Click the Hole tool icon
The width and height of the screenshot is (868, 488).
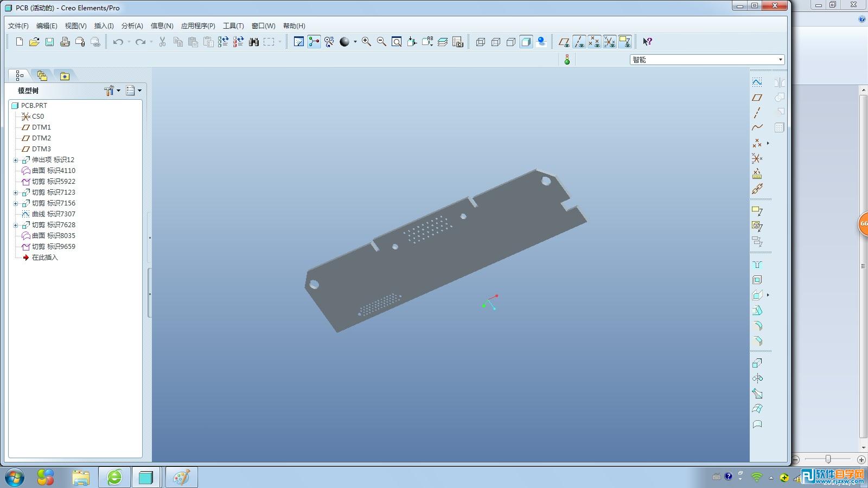[x=757, y=265]
